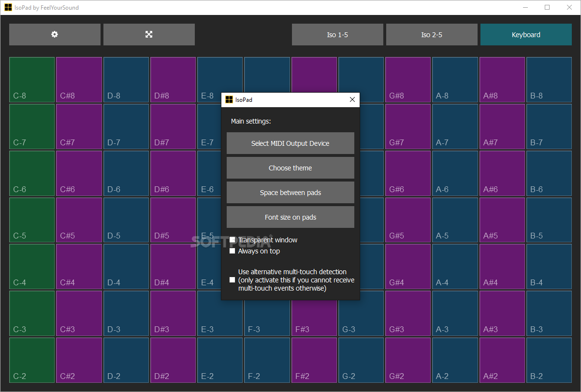Image resolution: width=581 pixels, height=392 pixels.
Task: Click the Space between pads button
Action: [x=290, y=193]
